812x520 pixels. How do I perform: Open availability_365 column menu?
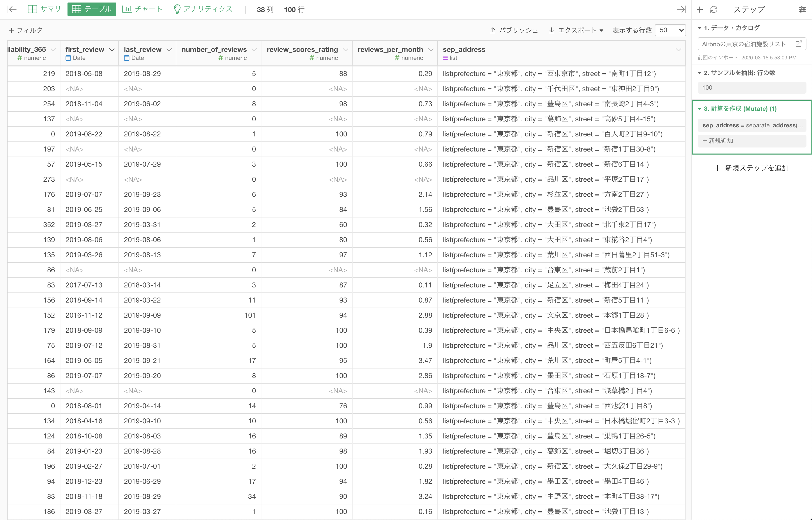pyautogui.click(x=53, y=50)
